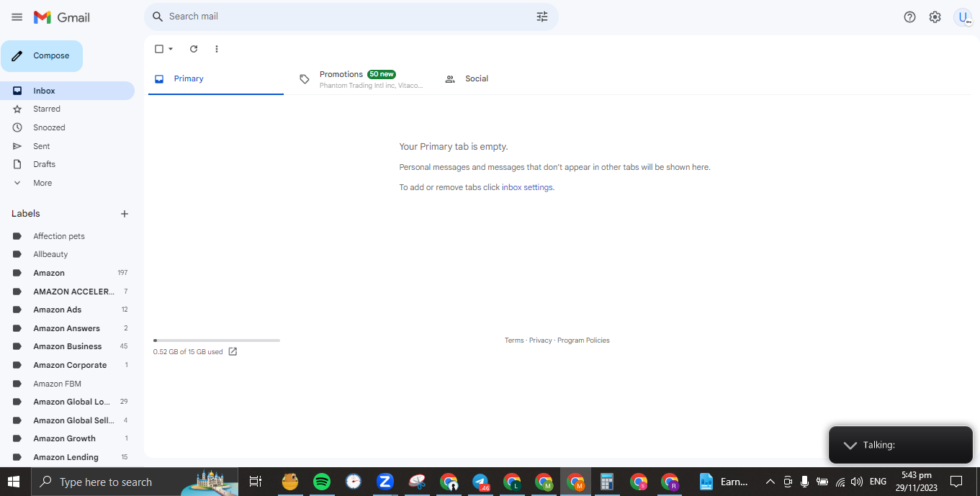980x496 pixels.
Task: Open storage management external-link icon
Action: (x=233, y=351)
